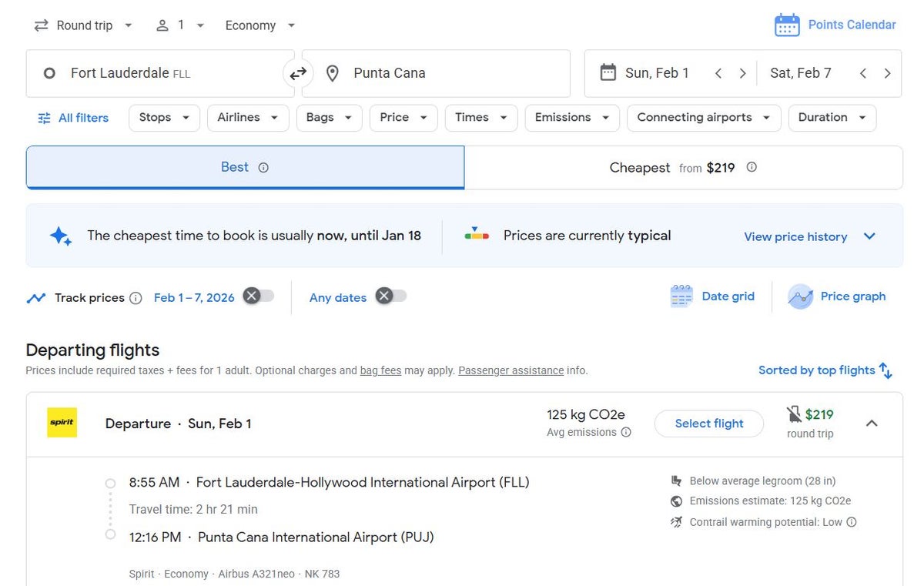The width and height of the screenshot is (924, 586).
Task: Collapse the Spirit flight details
Action: [x=872, y=423]
